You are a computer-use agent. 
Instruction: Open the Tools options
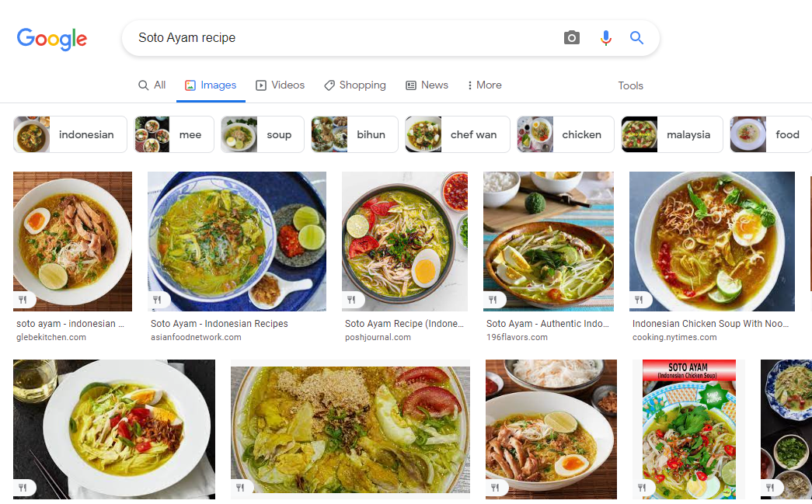coord(630,85)
